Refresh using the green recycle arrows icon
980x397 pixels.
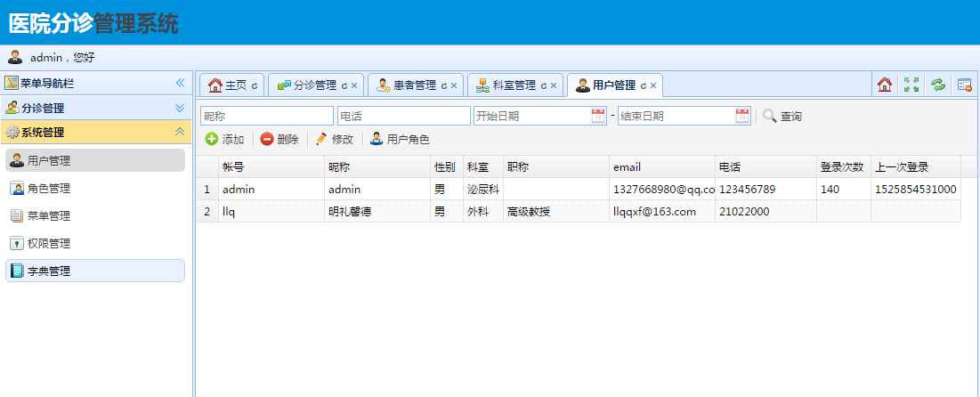pyautogui.click(x=937, y=85)
